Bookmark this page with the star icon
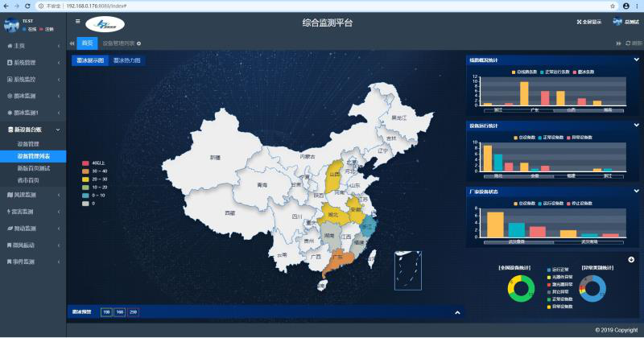Viewport: 644px width, 338px height. (x=614, y=5)
